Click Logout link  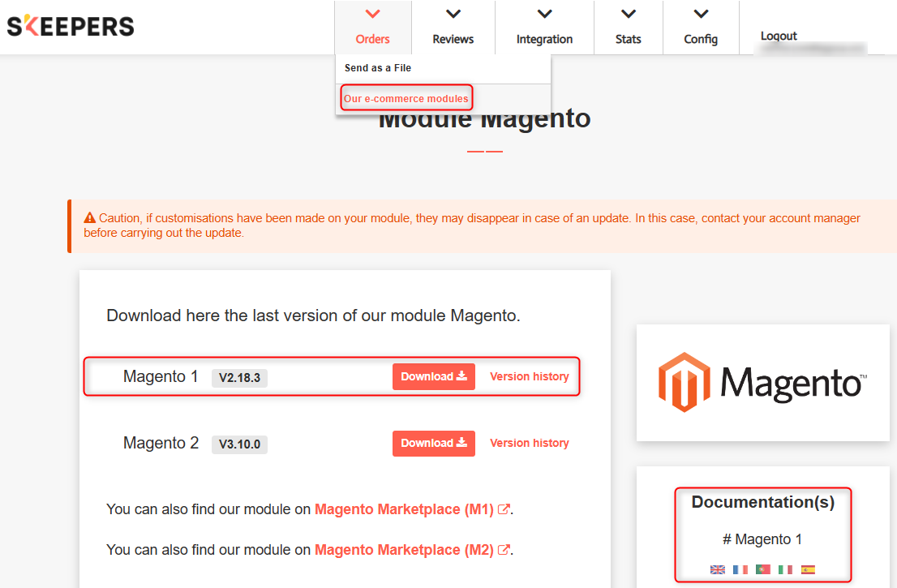(x=779, y=36)
